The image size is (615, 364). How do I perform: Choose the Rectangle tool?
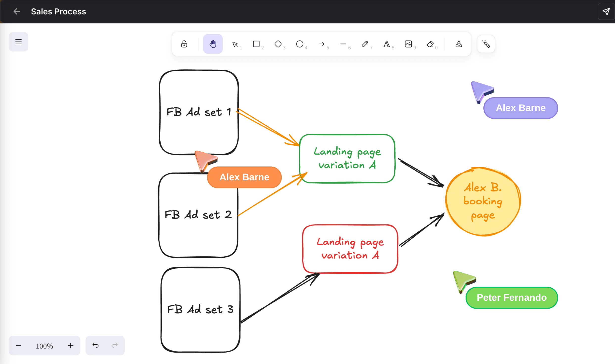257,44
